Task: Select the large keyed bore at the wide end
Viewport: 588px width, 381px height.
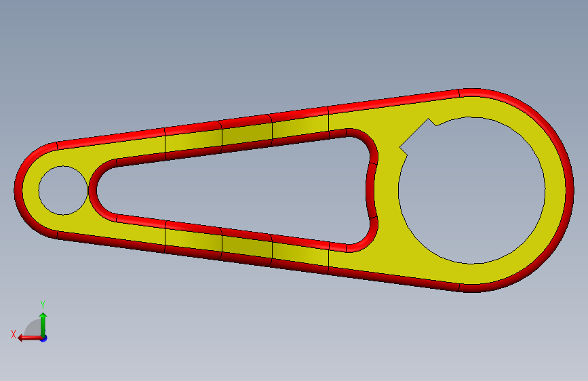Action: (471, 190)
